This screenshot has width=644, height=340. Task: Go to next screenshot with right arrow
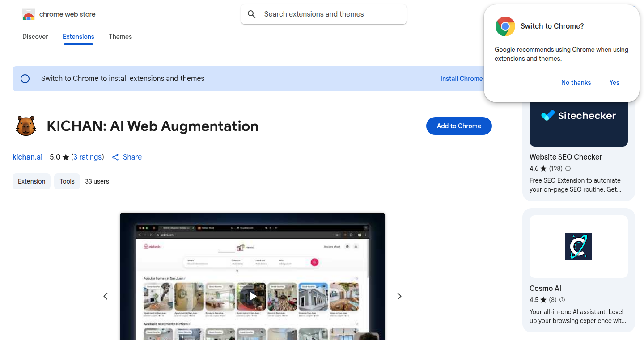tap(399, 296)
